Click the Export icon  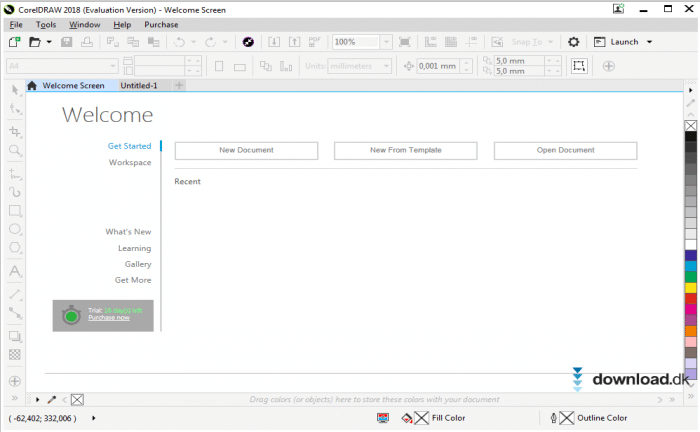(294, 42)
